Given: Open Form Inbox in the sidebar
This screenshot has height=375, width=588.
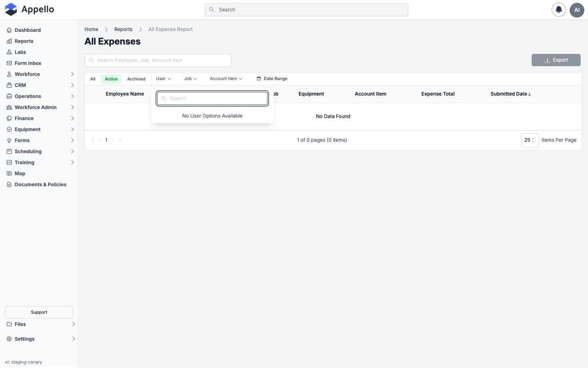Looking at the screenshot, I should [x=28, y=63].
